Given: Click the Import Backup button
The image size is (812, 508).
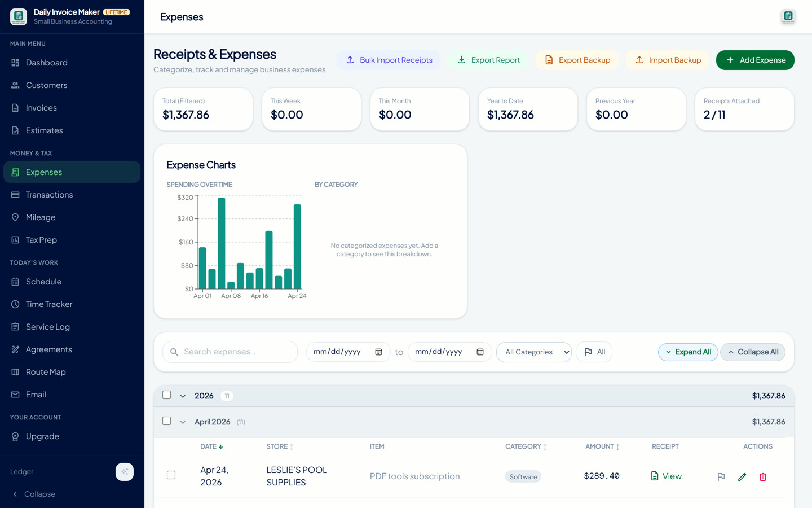Looking at the screenshot, I should 668,60.
